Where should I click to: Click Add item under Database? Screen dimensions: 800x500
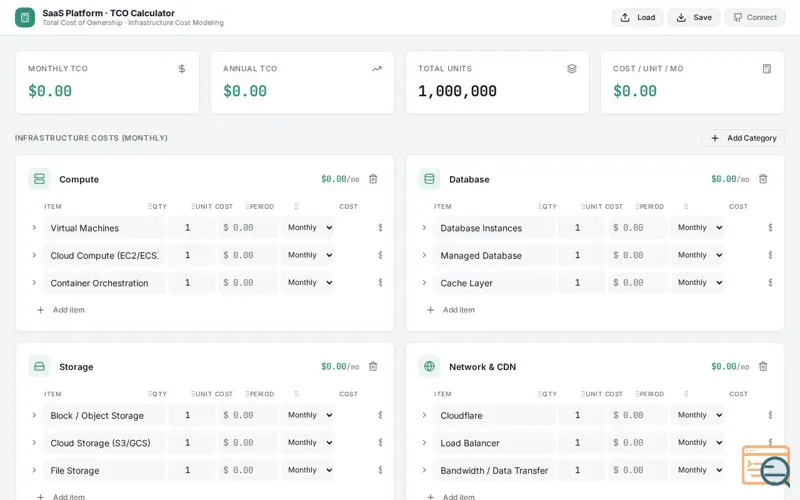pos(451,310)
